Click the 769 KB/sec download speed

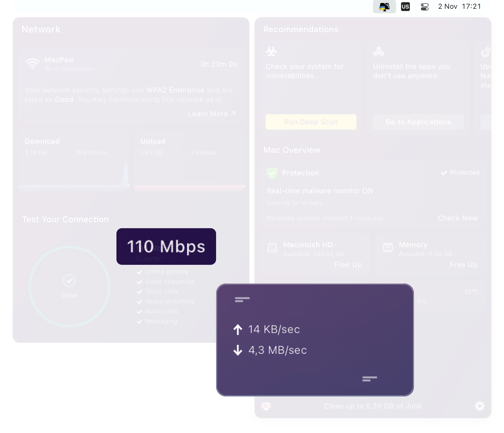pyautogui.click(x=92, y=152)
